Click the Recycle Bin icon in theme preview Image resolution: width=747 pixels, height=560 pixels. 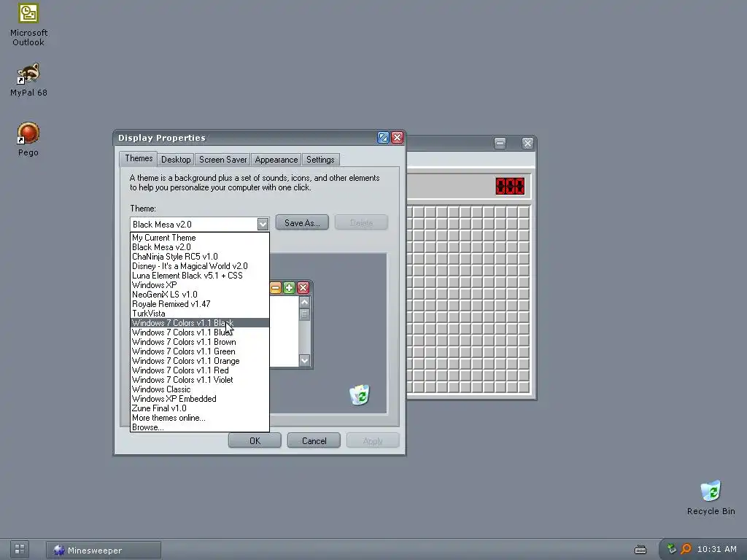360,394
